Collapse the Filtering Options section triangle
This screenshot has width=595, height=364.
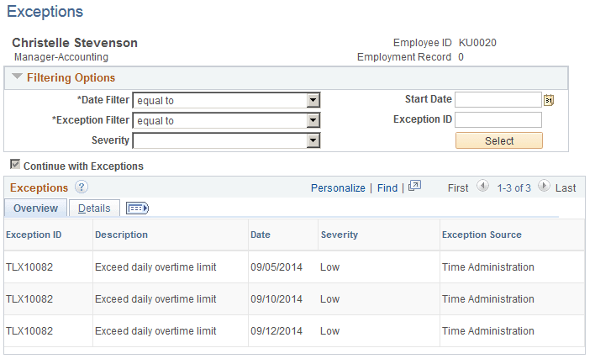[x=17, y=76]
